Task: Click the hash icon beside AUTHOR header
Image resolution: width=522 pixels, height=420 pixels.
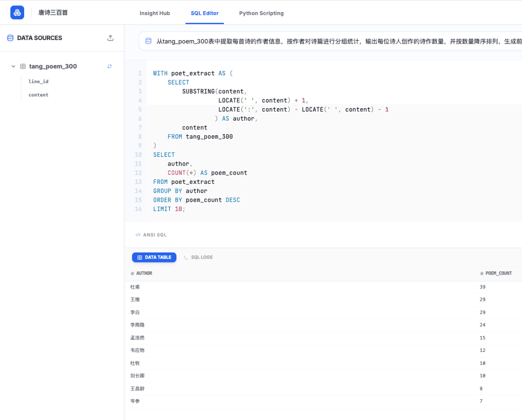Action: tap(132, 273)
